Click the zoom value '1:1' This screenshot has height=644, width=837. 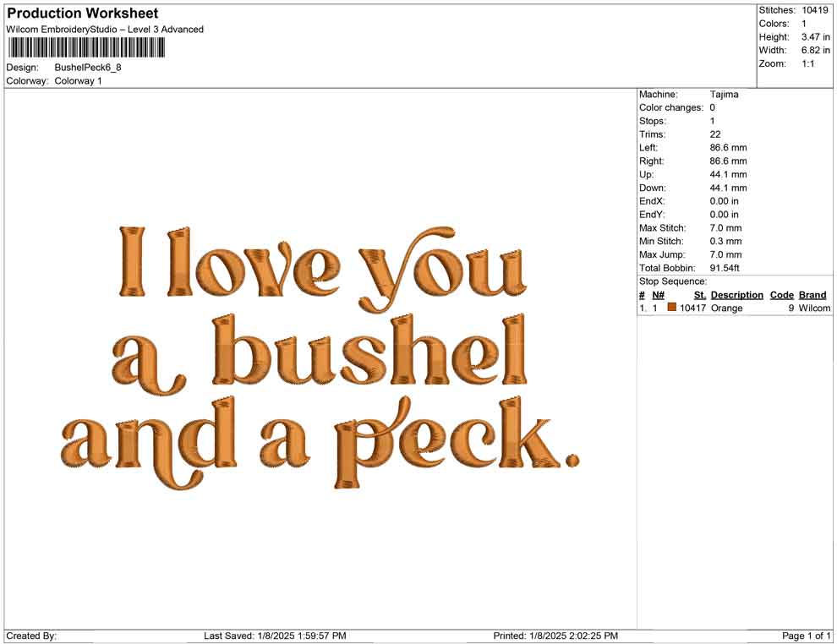(x=807, y=63)
